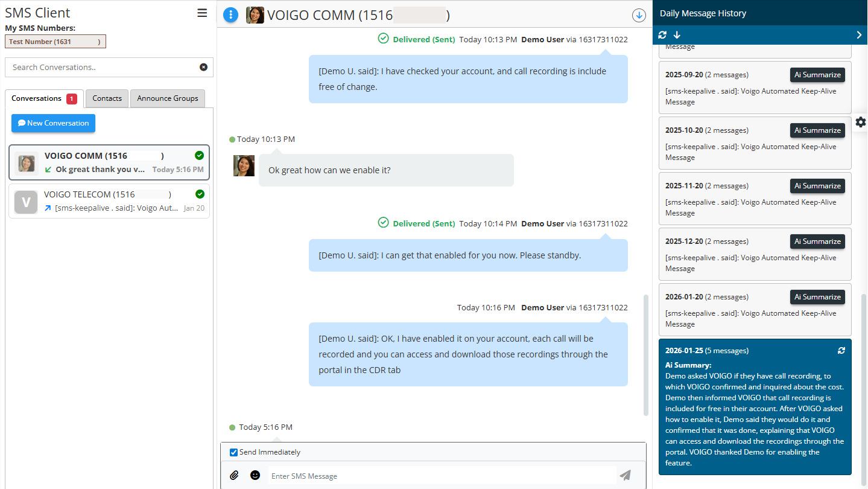Image resolution: width=868 pixels, height=489 pixels.
Task: Select the 2025-11-20 history entry date
Action: tap(684, 186)
